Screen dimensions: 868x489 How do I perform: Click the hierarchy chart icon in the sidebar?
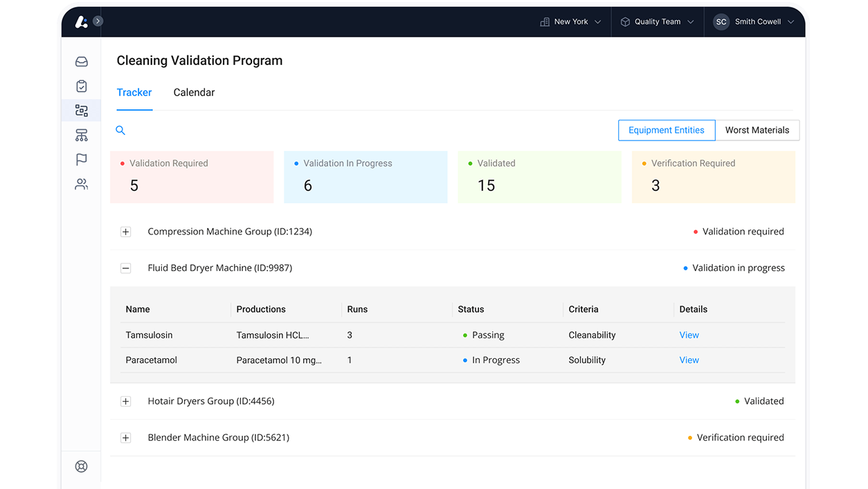[81, 135]
